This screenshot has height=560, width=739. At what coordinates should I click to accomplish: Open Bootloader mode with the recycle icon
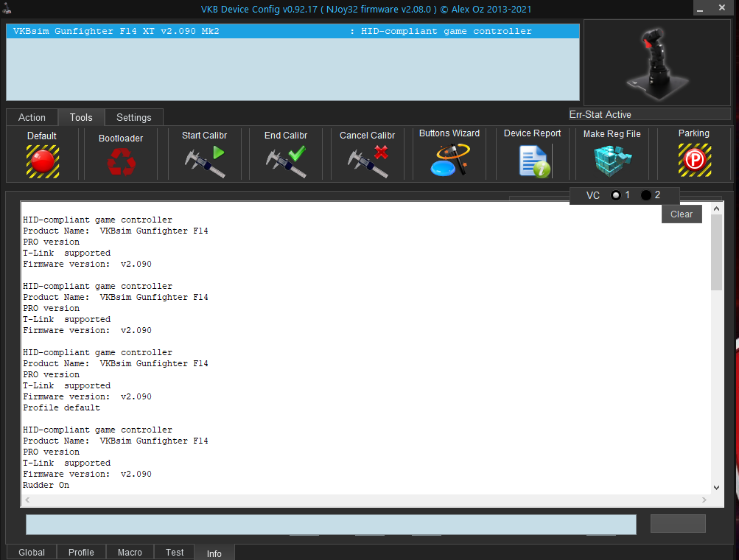pyautogui.click(x=121, y=161)
